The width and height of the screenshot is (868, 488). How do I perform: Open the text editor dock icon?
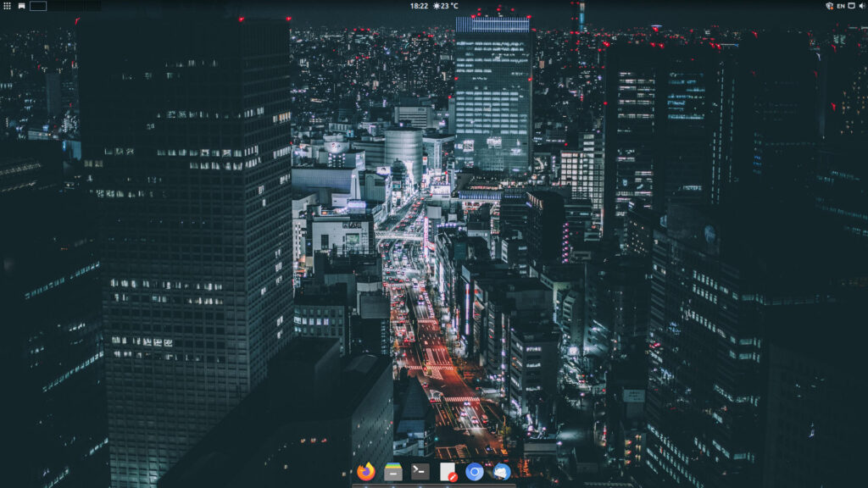[x=448, y=472]
